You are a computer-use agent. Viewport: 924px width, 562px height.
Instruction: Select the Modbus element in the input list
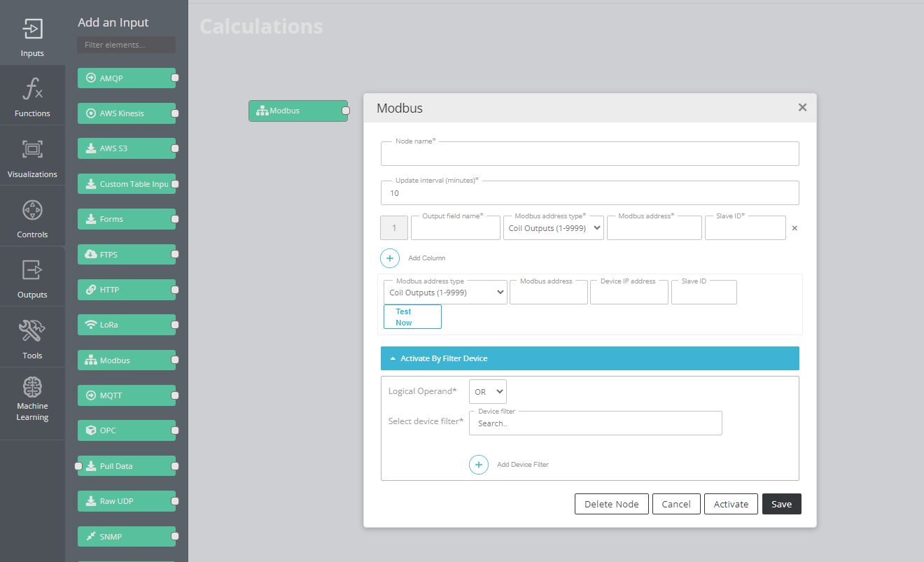[x=126, y=360]
